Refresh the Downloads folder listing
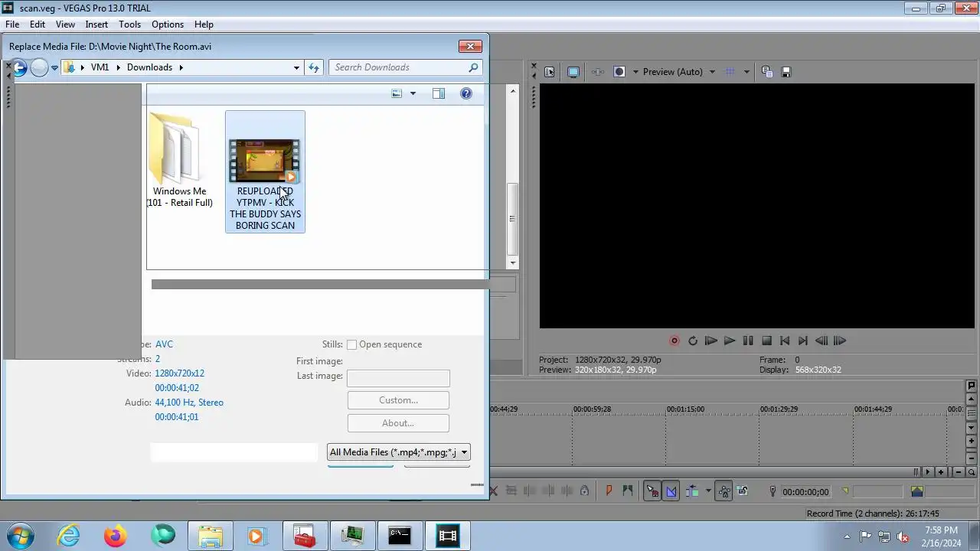Screen dimensions: 980x551 coord(313,67)
